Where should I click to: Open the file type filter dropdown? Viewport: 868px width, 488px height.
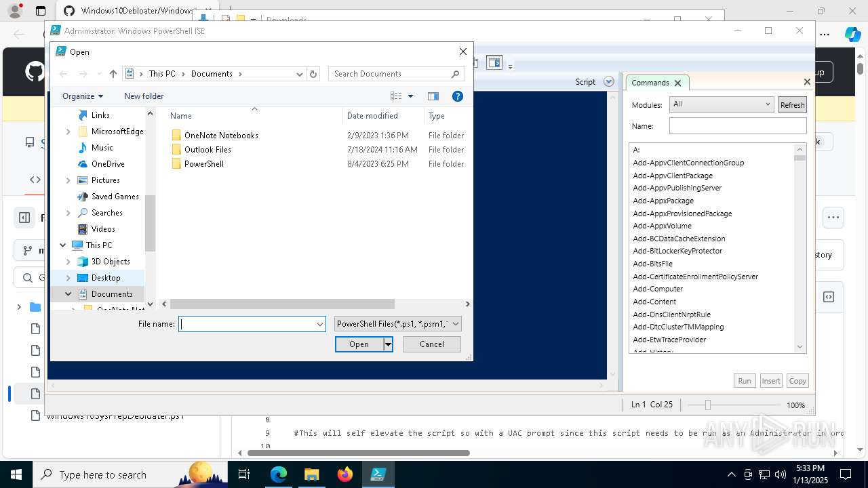398,324
